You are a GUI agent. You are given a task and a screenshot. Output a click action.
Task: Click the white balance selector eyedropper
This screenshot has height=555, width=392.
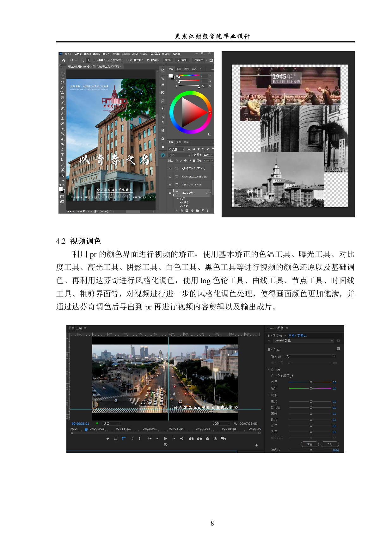click(x=292, y=376)
